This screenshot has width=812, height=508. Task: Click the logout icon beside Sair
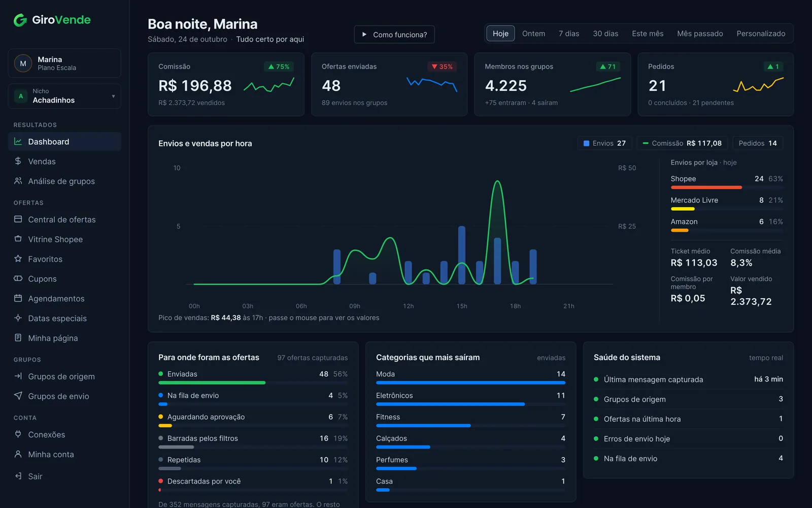(x=18, y=476)
